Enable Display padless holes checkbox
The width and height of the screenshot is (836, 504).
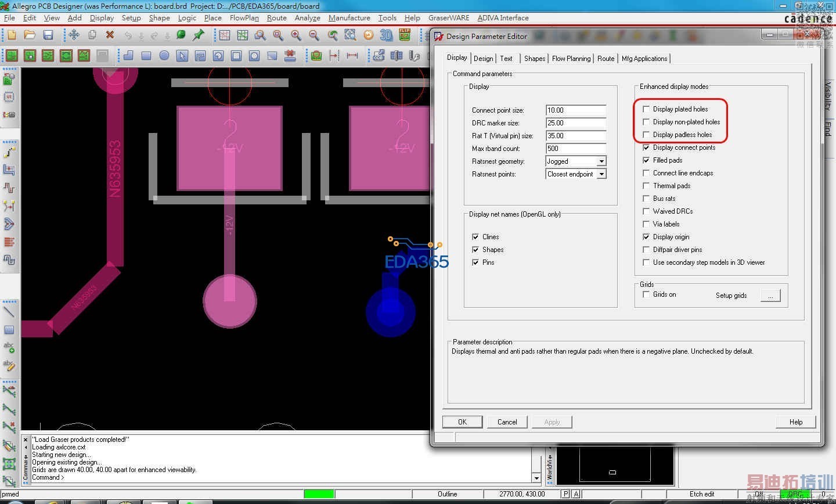point(646,135)
